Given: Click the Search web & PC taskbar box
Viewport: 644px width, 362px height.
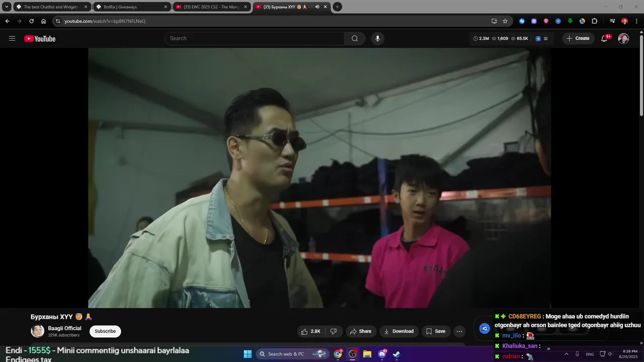Looking at the screenshot, I should pyautogui.click(x=292, y=354).
